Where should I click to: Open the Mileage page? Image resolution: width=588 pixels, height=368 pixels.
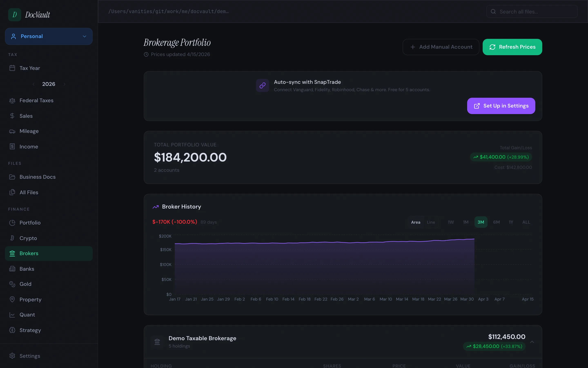[x=49, y=131]
